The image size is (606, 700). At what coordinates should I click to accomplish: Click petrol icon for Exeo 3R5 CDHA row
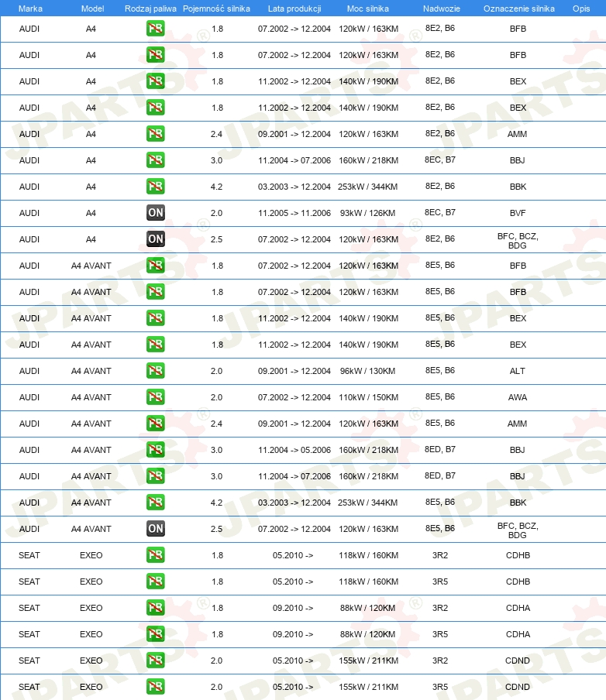[x=156, y=634]
